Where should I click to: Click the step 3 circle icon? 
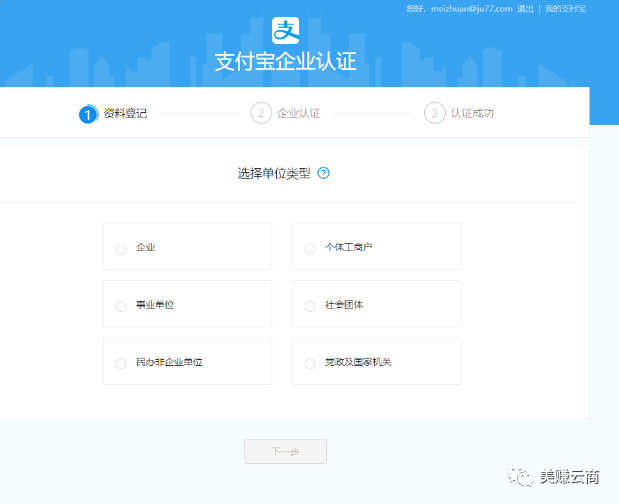click(434, 113)
